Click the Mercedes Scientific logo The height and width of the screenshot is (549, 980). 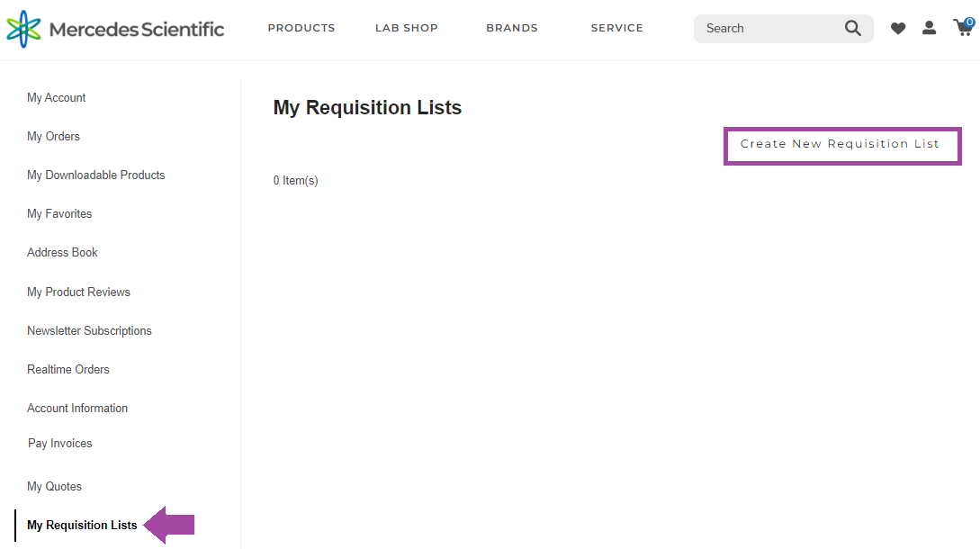click(x=114, y=28)
